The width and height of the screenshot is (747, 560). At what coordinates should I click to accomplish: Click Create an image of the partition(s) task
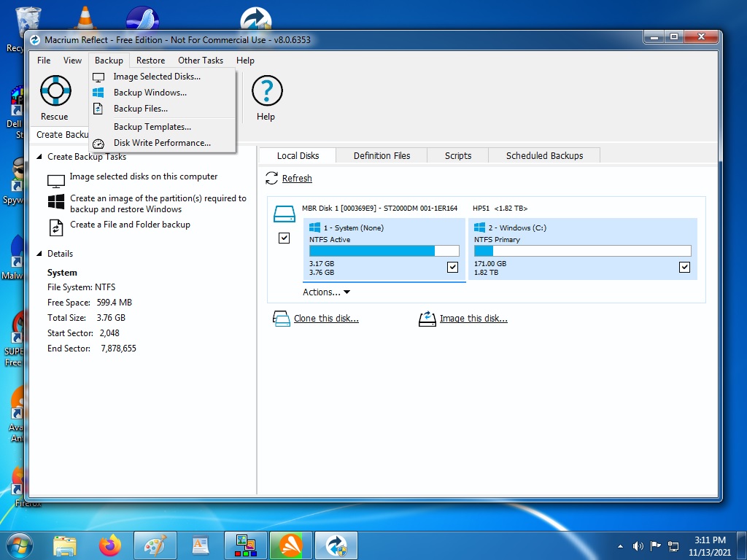pos(158,204)
